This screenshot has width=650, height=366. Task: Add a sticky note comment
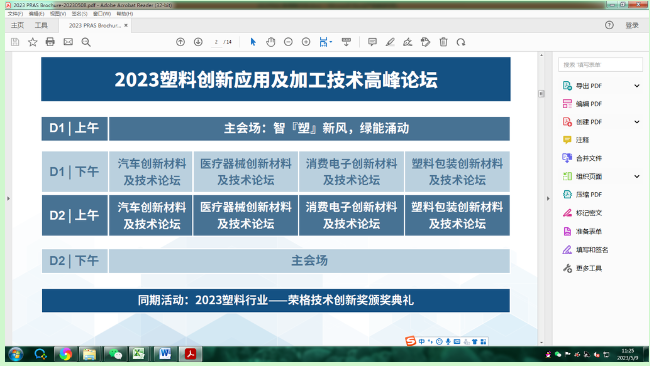[x=372, y=42]
